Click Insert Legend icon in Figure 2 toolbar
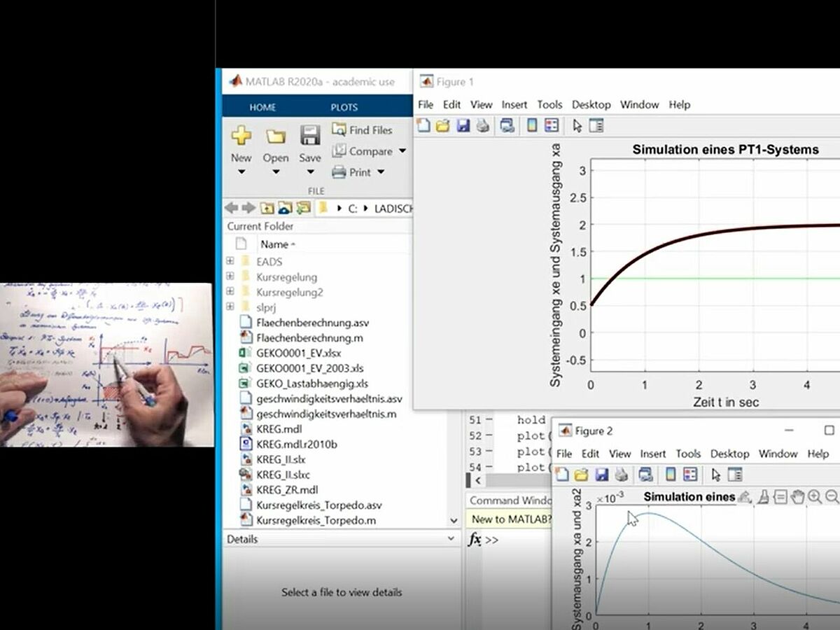840x630 pixels. (x=690, y=475)
